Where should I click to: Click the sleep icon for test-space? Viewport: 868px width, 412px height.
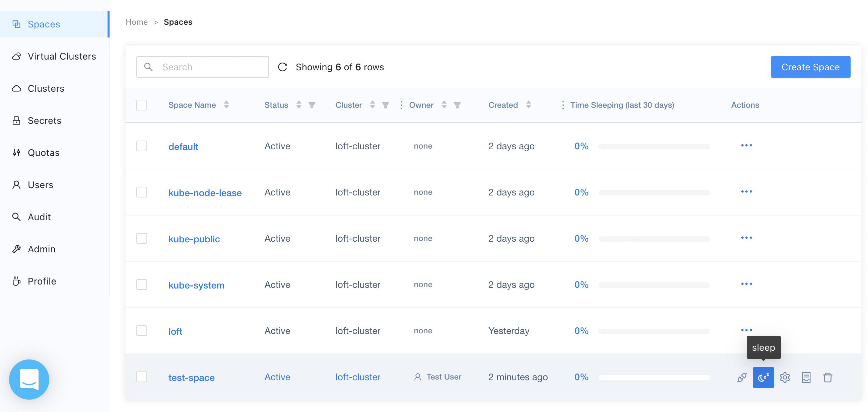point(763,377)
